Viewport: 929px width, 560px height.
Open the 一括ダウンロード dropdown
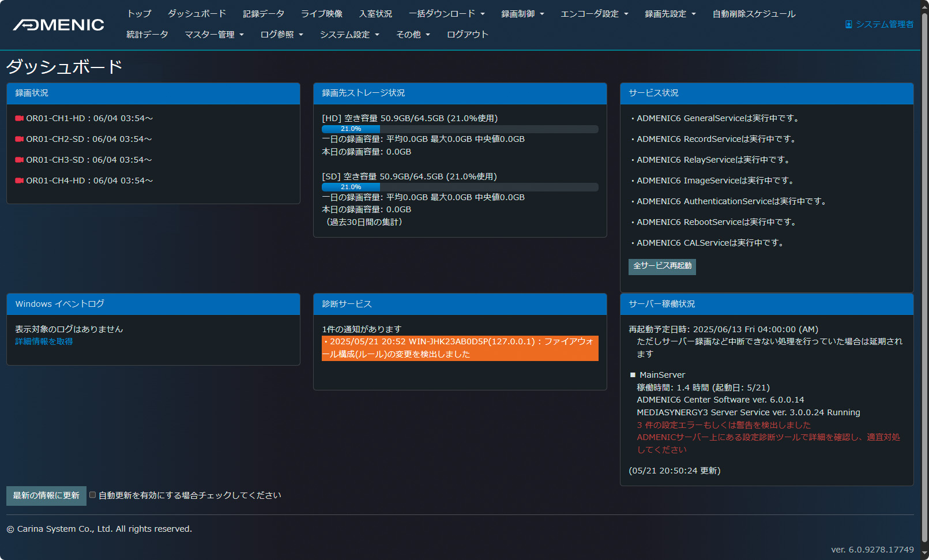(447, 14)
